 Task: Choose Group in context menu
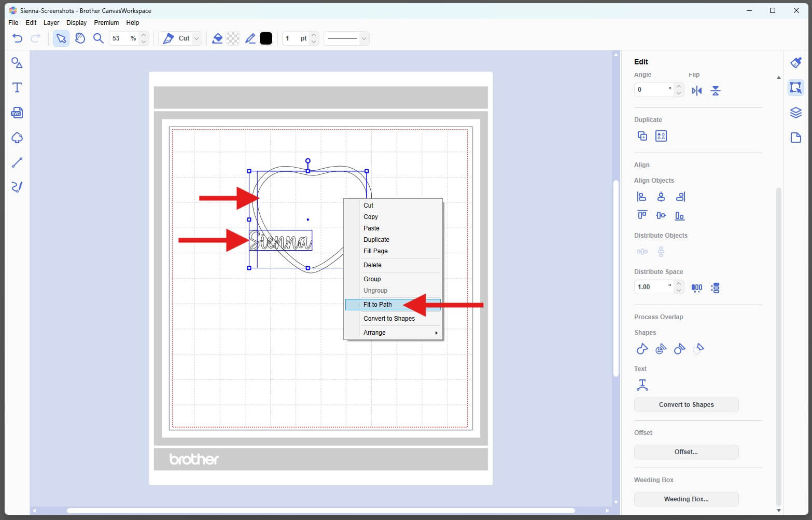click(393, 279)
